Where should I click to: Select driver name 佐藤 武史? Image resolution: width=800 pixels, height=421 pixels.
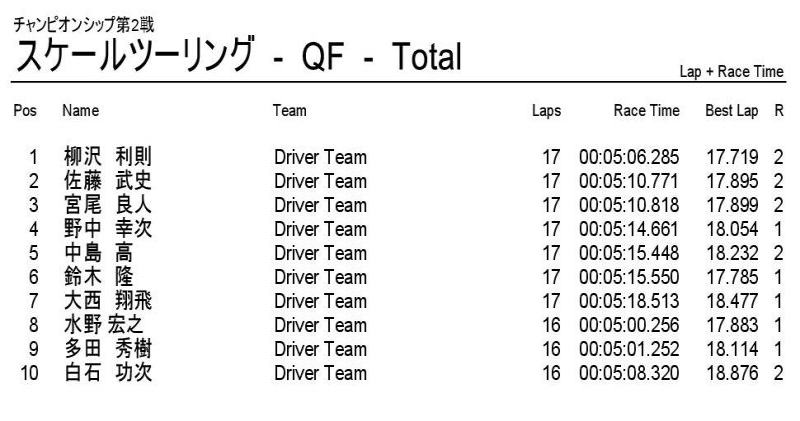point(108,181)
